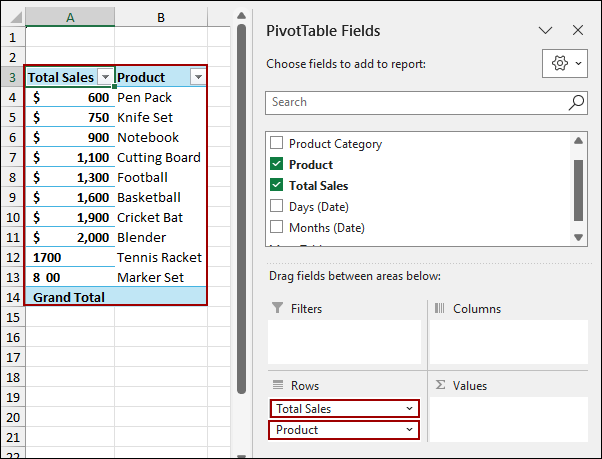Screen dimensions: 602x459
Task: Click the Search fields input box
Action: [x=426, y=102]
